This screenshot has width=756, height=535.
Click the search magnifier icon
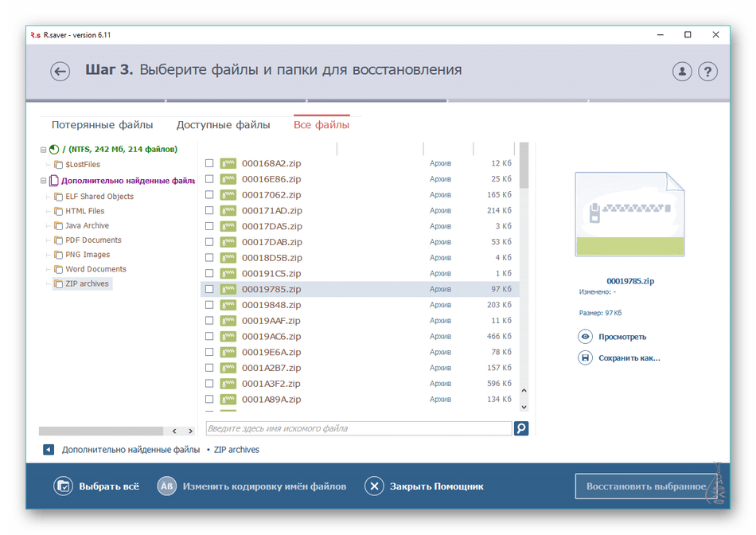[x=521, y=428]
